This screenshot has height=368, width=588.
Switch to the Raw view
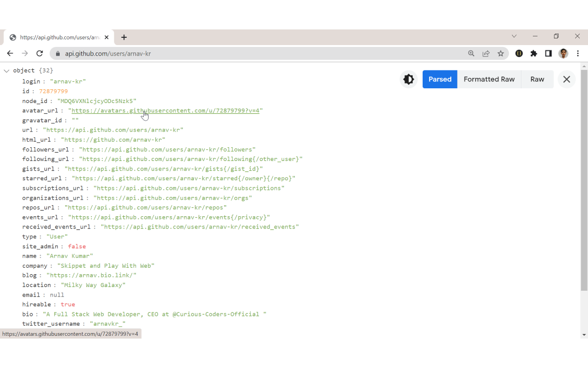point(537,79)
